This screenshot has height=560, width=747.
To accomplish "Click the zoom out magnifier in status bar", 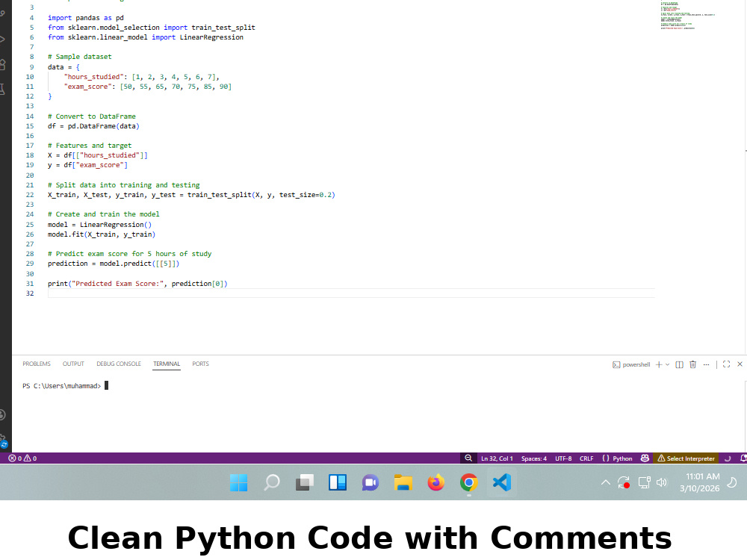I will click(468, 458).
